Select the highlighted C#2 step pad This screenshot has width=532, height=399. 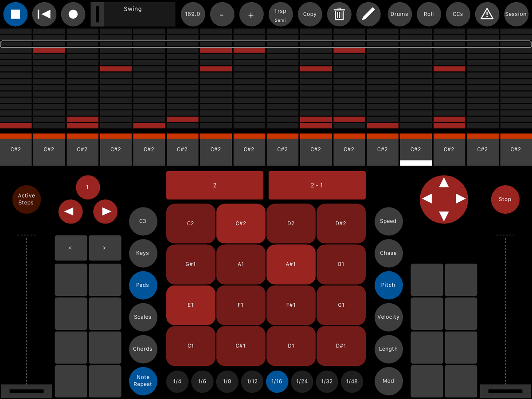pyautogui.click(x=415, y=149)
